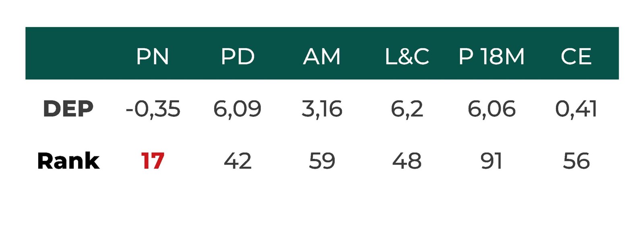Click the DEP row label
Screen dimensions: 644x231
click(x=68, y=109)
